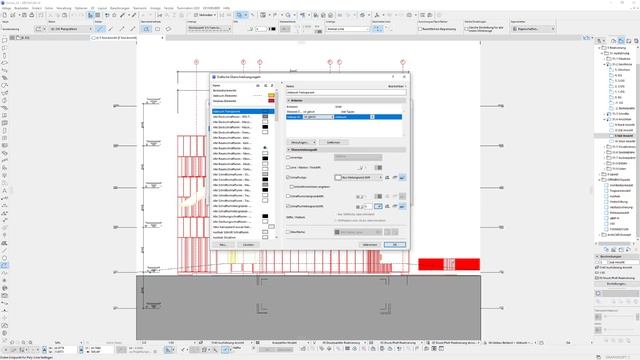Click the New document icon in the toolbar
The image size is (640, 360).
(x=4, y=15)
